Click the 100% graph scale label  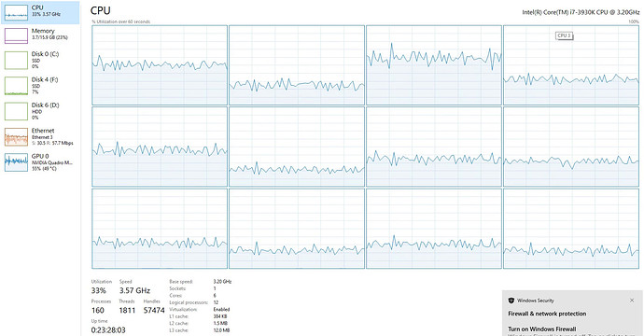click(x=634, y=21)
